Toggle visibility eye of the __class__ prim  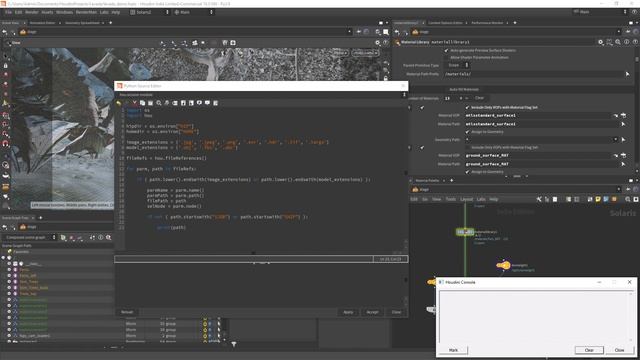point(9,264)
